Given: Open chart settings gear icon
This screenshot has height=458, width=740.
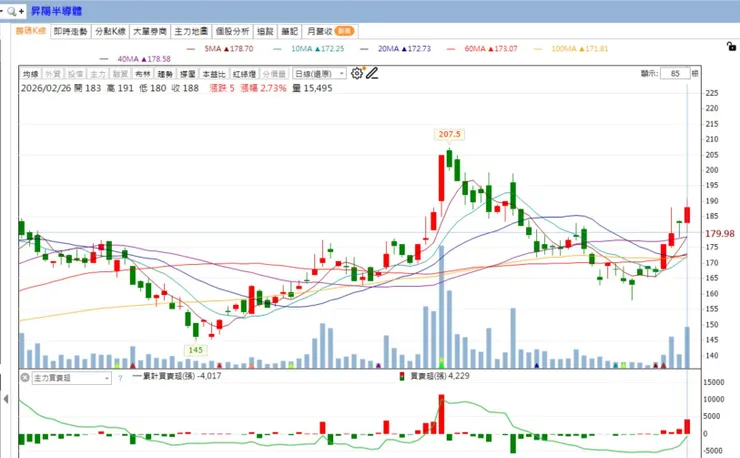Looking at the screenshot, I should pyautogui.click(x=357, y=73).
